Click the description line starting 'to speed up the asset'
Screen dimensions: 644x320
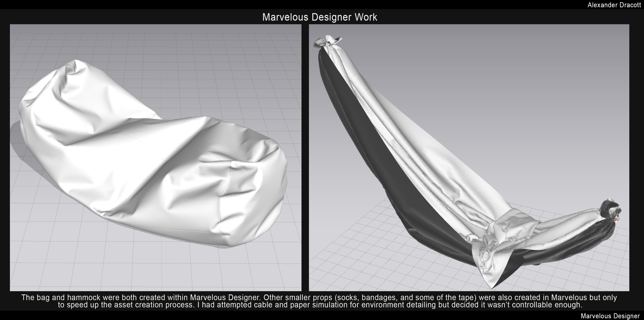[x=320, y=305]
